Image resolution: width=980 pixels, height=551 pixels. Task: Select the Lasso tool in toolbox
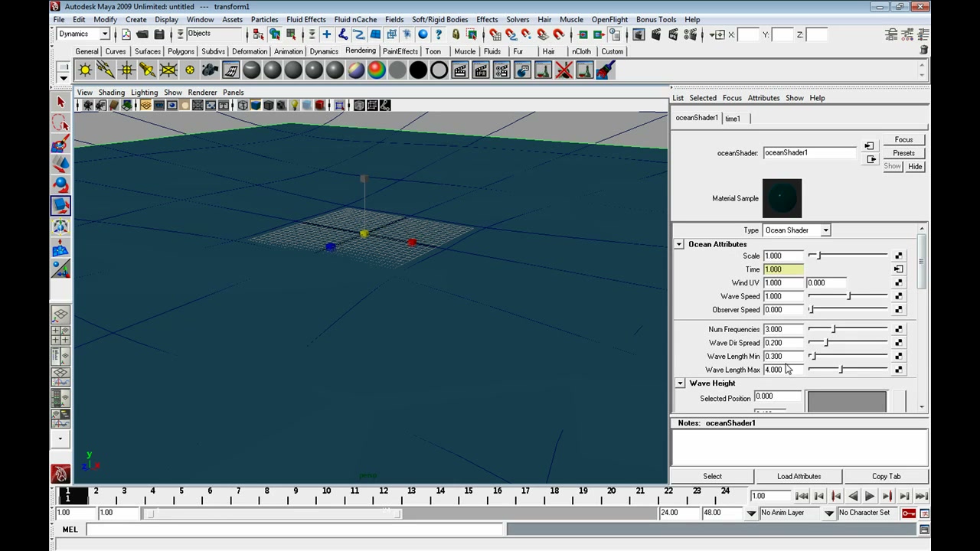tap(60, 123)
